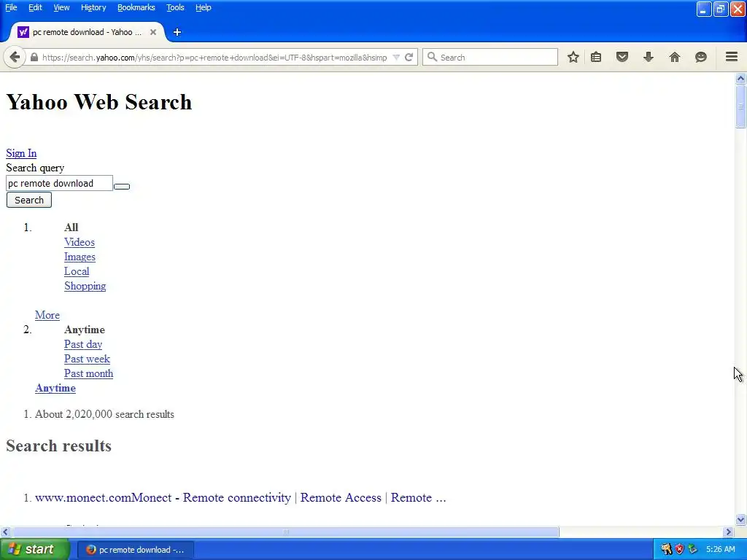
Task: Click the horizontal scrollbar thumb
Action: [x=286, y=532]
